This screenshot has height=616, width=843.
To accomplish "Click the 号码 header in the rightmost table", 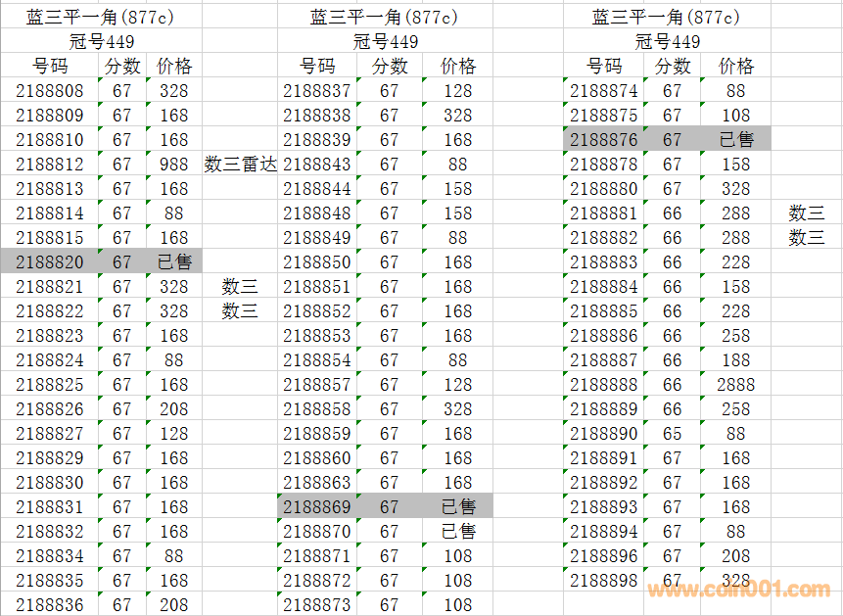I will point(603,67).
